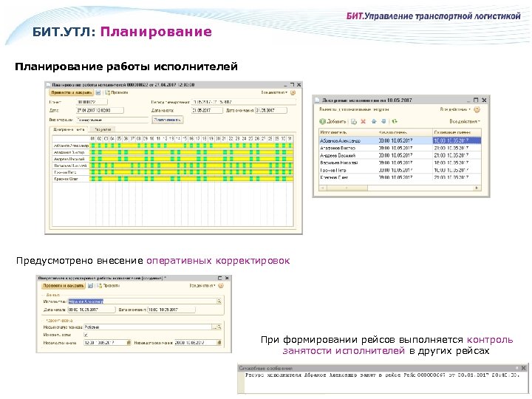
Task: Open calendar picker for Новая дата начала
Action: (x=129, y=343)
